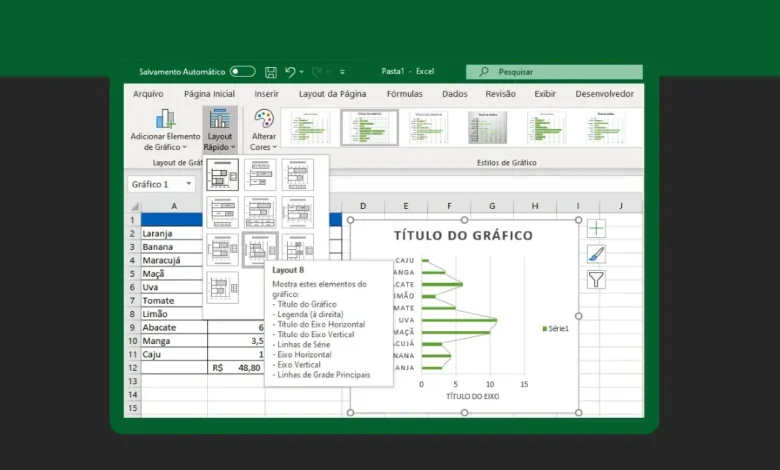
Task: Choose the second quick layout icon
Action: pyautogui.click(x=260, y=175)
